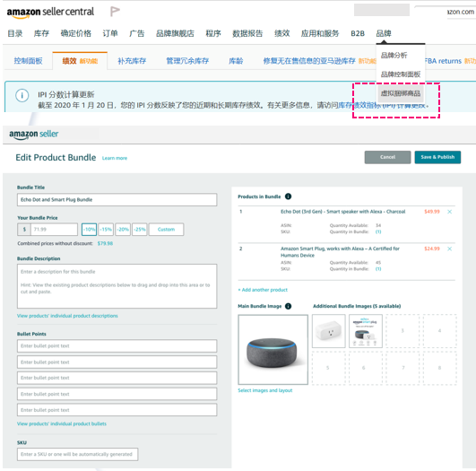Switch to the orange 绩效 tab

[80, 61]
